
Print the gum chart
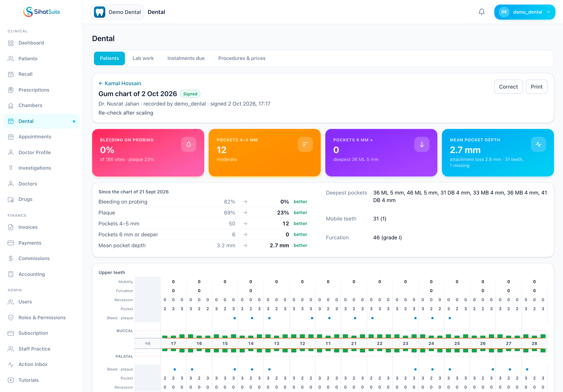[536, 87]
